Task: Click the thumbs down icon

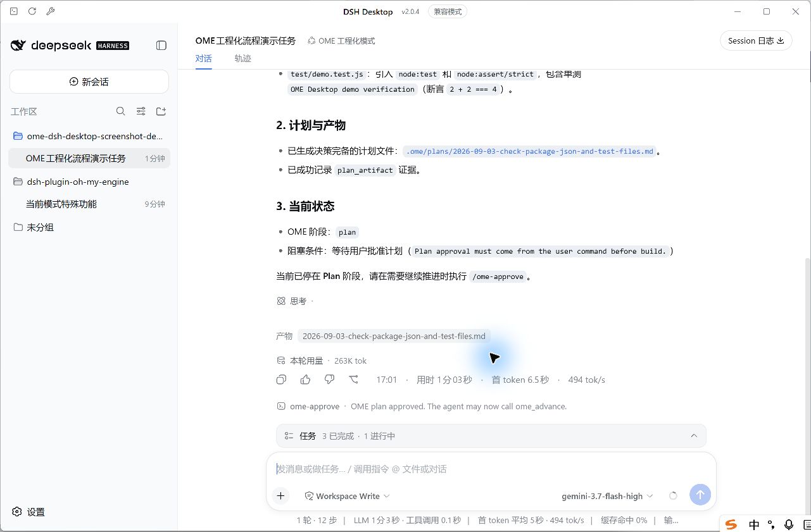Action: (329, 380)
